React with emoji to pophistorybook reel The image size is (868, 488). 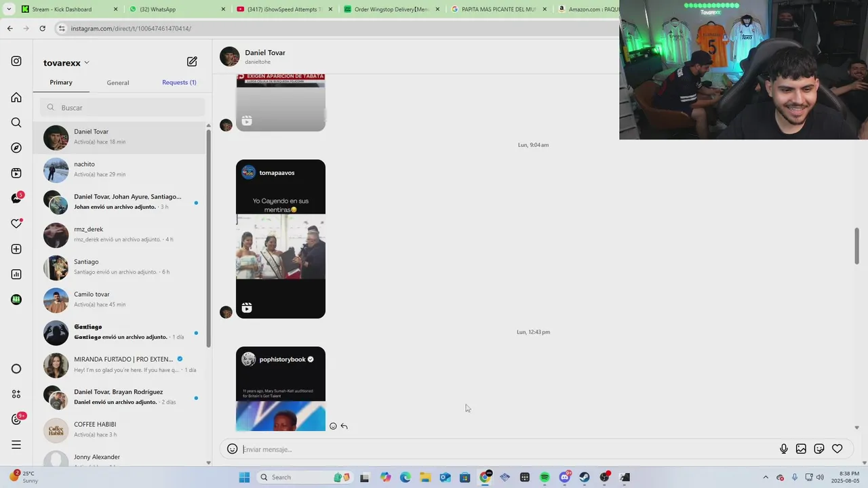pos(333,426)
